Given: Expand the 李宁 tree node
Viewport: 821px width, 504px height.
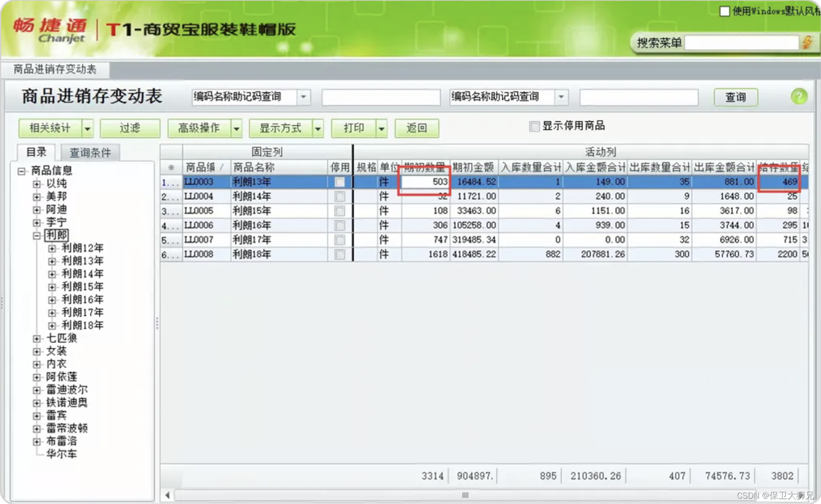Looking at the screenshot, I should [x=37, y=222].
